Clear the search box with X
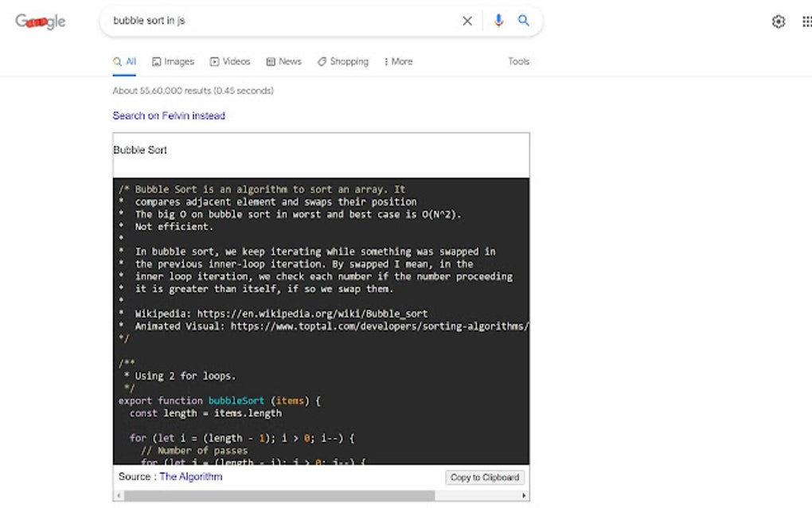Image resolution: width=812 pixels, height=508 pixels. (x=467, y=21)
